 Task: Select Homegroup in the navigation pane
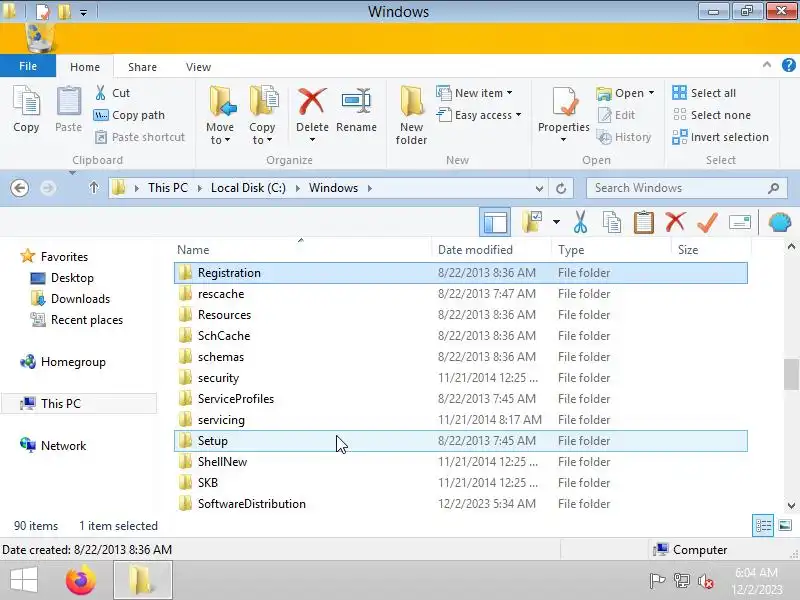point(73,362)
